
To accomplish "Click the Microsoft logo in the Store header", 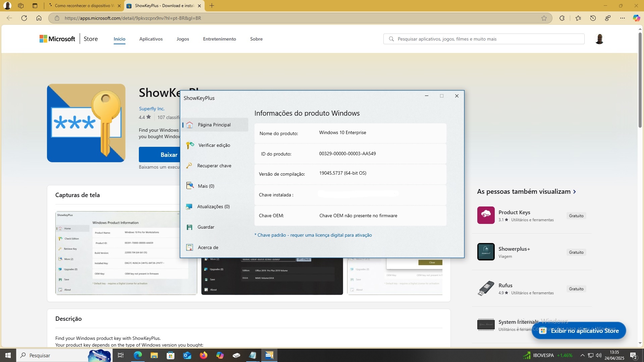I will point(57,39).
